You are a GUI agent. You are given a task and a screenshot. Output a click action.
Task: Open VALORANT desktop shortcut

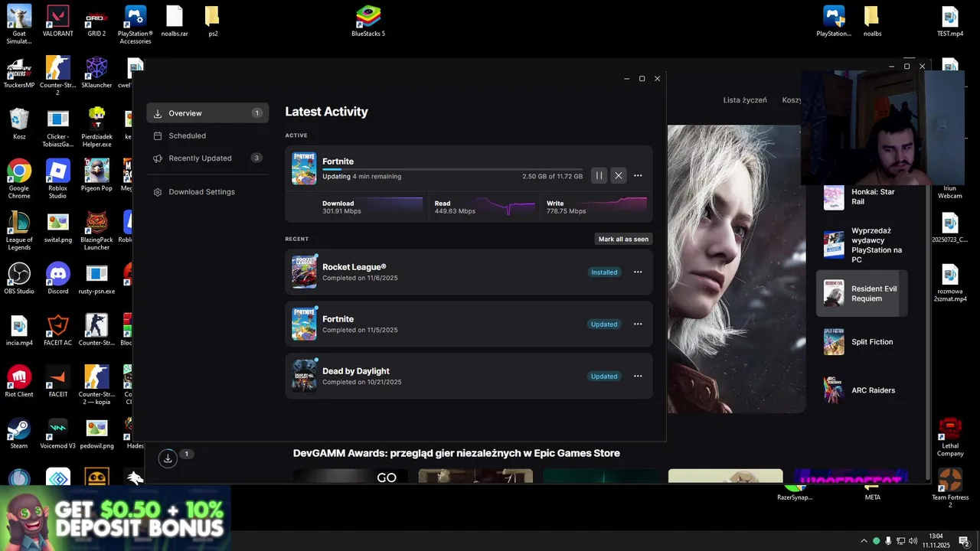pyautogui.click(x=57, y=21)
